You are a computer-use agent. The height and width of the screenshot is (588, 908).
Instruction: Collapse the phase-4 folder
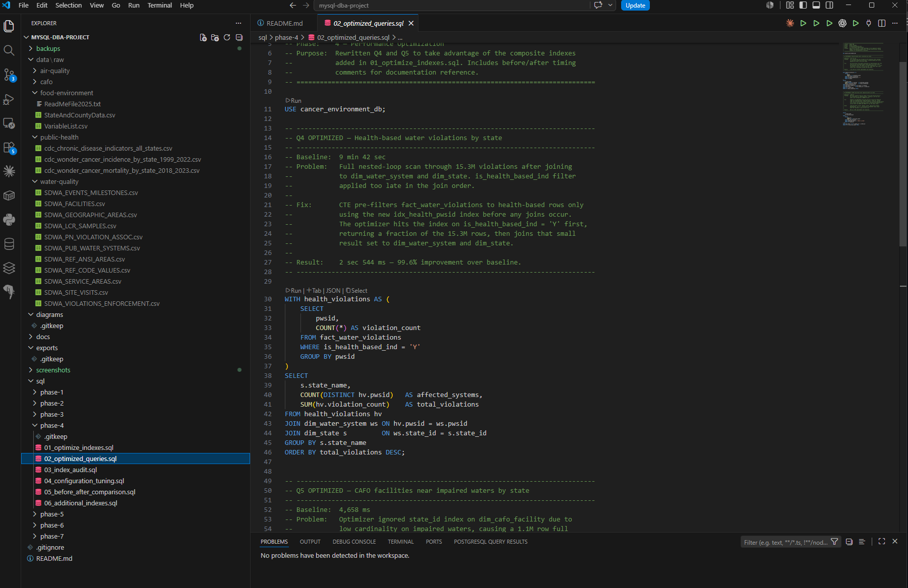pyautogui.click(x=52, y=425)
